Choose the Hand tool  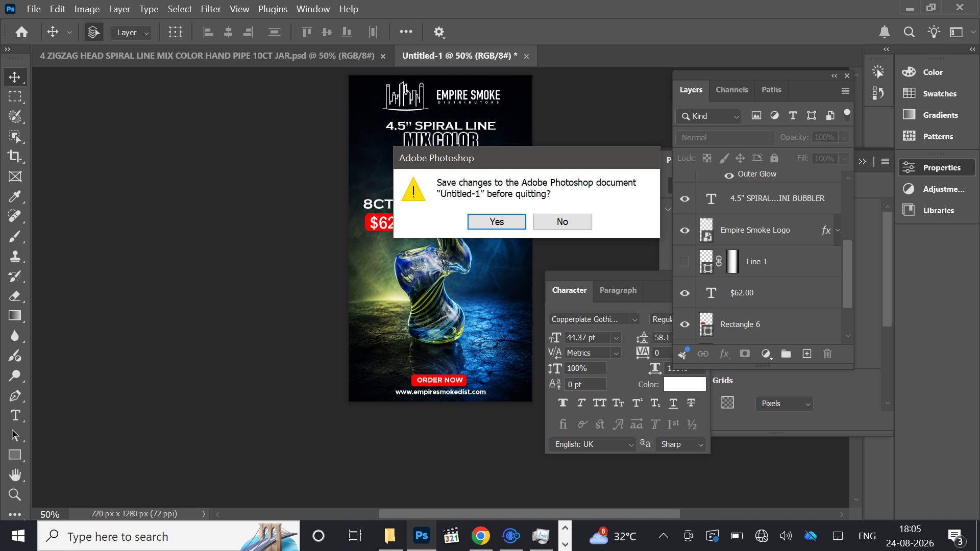pos(15,475)
